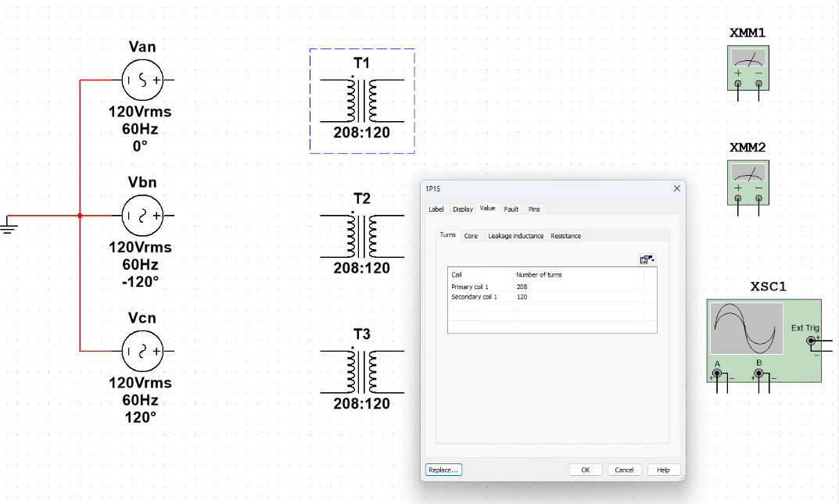Screen dimensions: 839x504
Task: Click the Replace button
Action: tap(443, 469)
